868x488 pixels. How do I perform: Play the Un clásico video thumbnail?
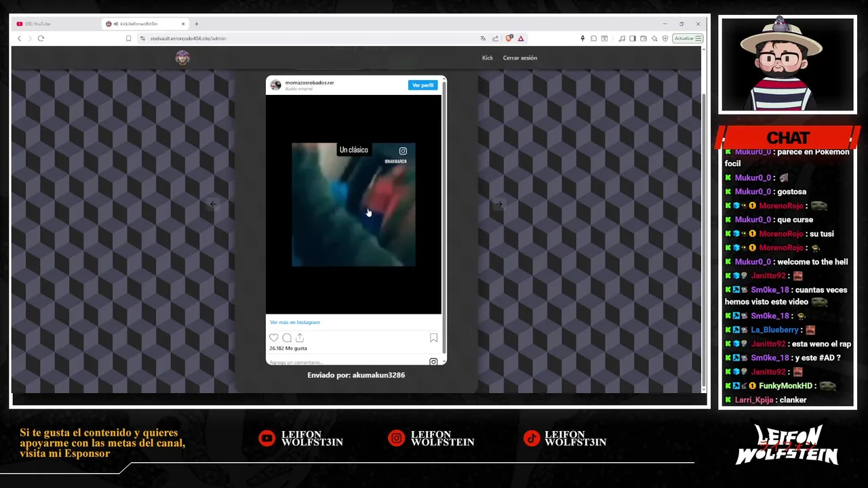[x=353, y=205]
